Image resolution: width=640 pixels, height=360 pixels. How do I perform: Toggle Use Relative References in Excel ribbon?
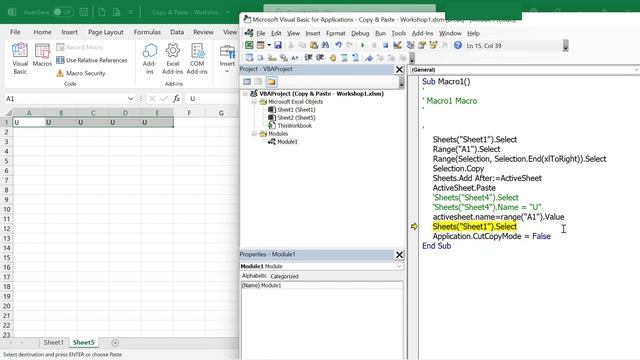92,60
